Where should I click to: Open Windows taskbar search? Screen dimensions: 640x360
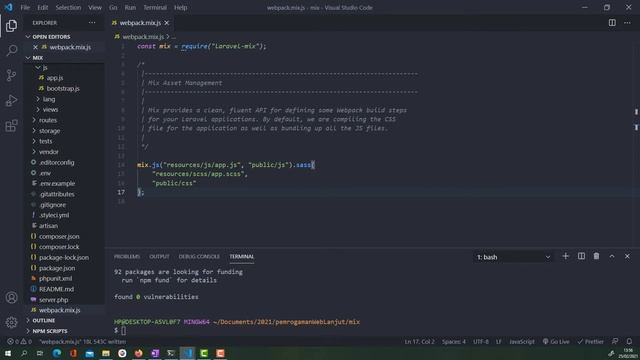point(24,353)
